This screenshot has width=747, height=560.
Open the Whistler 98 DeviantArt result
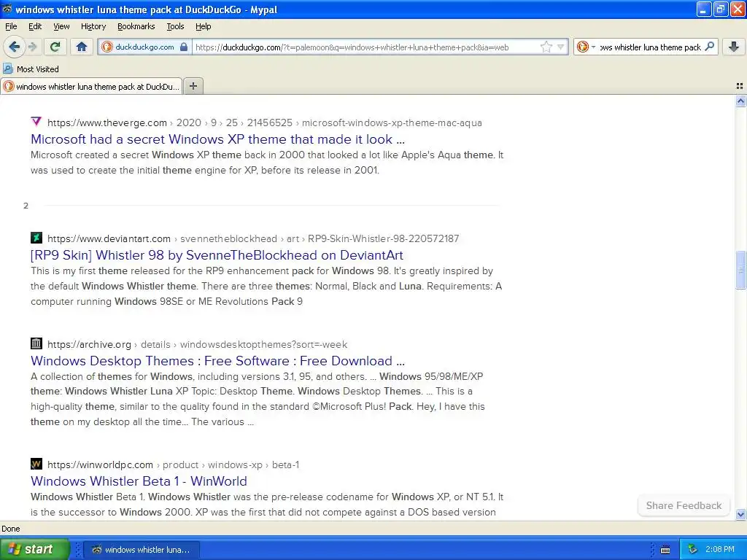[x=217, y=255]
